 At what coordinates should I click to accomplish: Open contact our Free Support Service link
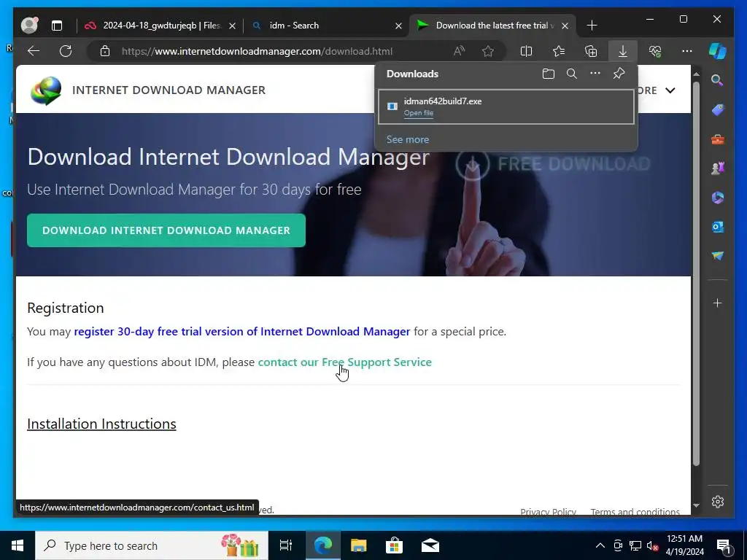point(344,362)
